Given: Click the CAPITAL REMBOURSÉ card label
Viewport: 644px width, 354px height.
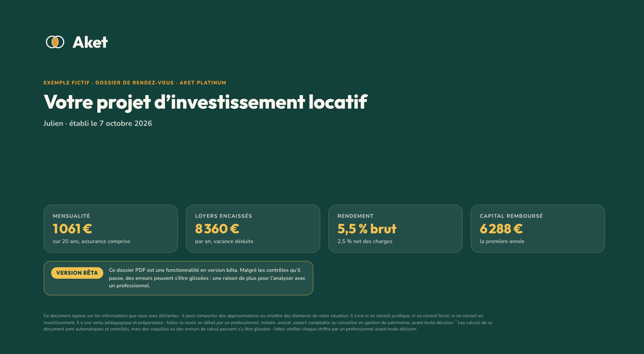Looking at the screenshot, I should [511, 216].
